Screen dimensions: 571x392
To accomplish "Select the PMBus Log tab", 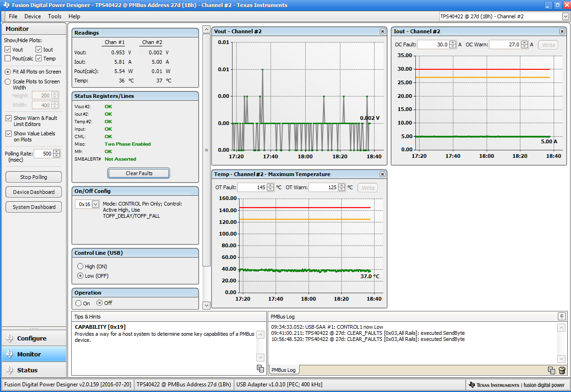I will click(284, 370).
